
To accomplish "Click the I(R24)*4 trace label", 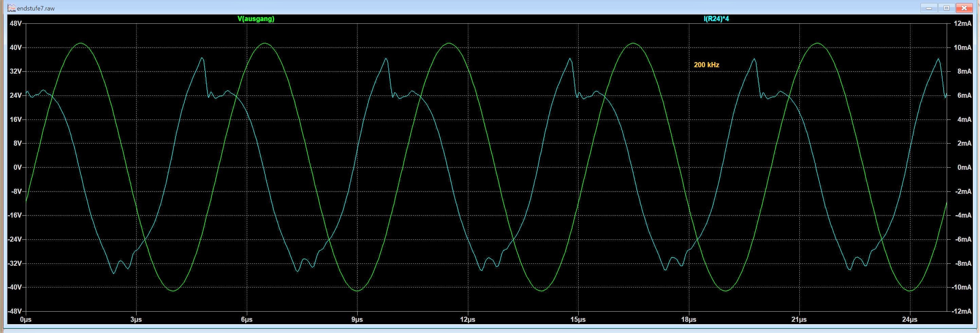I will (716, 19).
